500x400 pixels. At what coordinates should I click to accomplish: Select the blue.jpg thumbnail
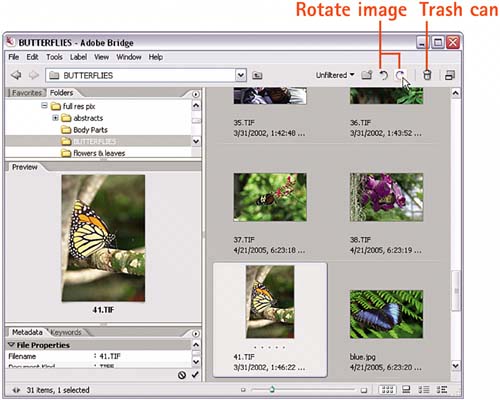pyautogui.click(x=386, y=314)
